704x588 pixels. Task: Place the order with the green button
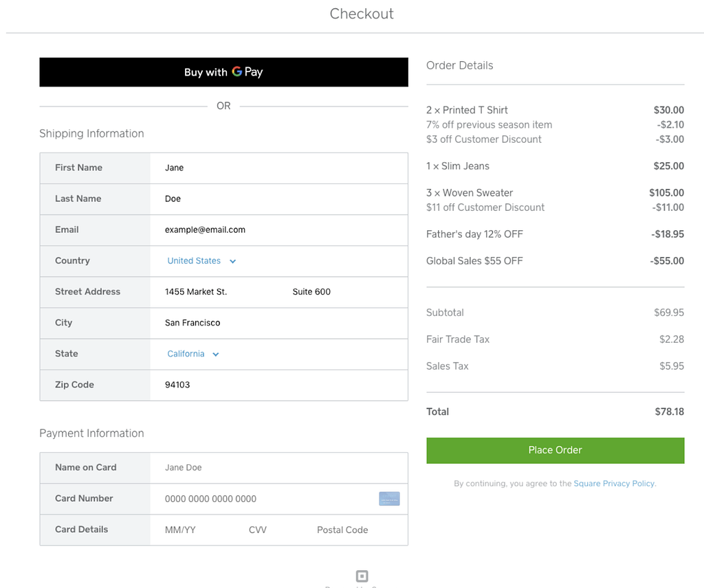pos(555,451)
